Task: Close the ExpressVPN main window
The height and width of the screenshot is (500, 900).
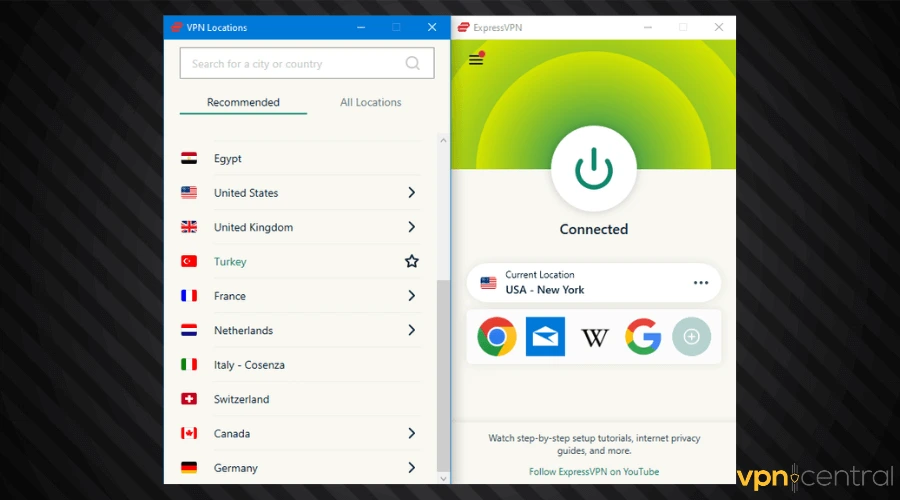Action: 719,27
